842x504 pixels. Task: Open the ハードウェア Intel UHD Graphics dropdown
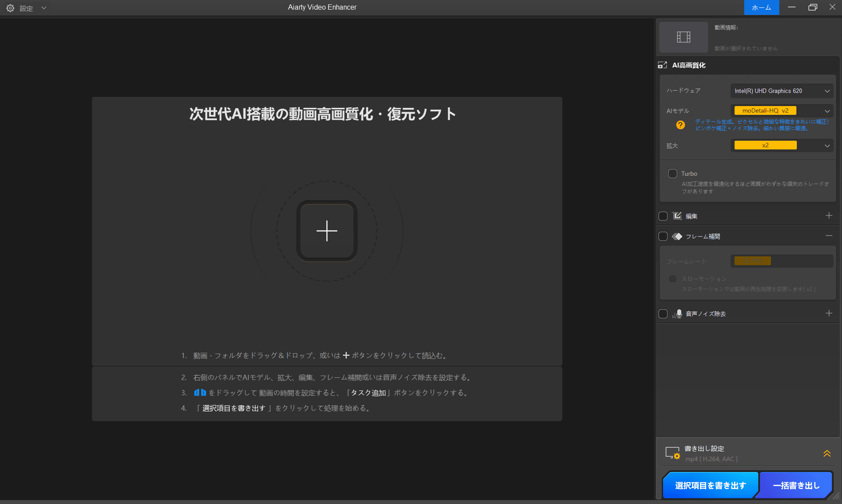pos(782,91)
